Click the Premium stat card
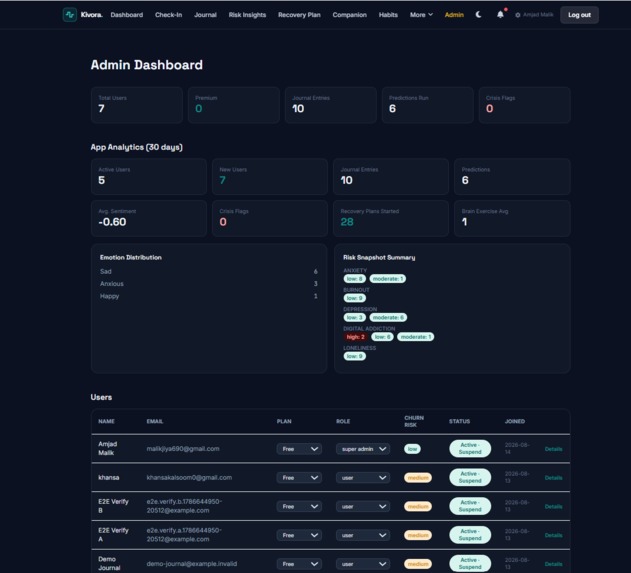 pos(234,105)
